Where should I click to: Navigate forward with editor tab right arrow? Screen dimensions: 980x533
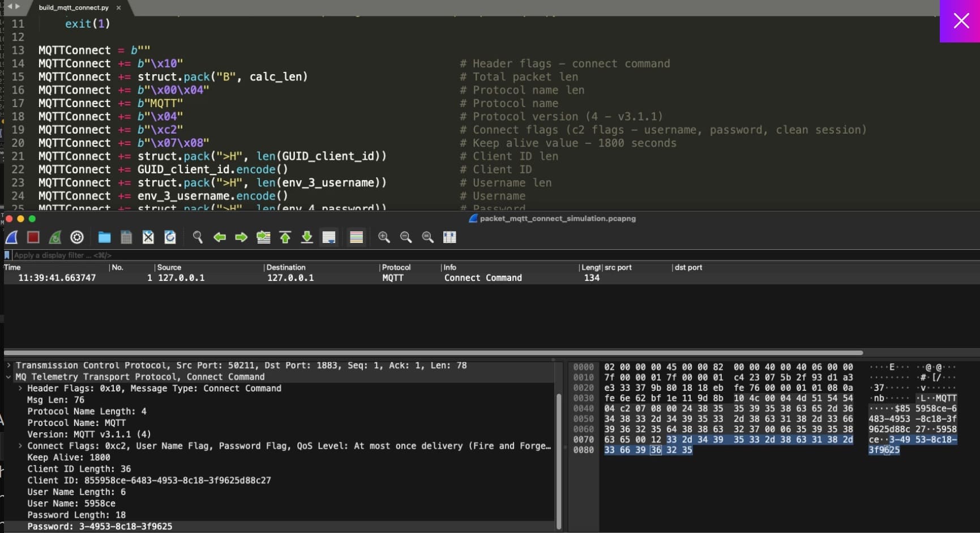(x=17, y=7)
